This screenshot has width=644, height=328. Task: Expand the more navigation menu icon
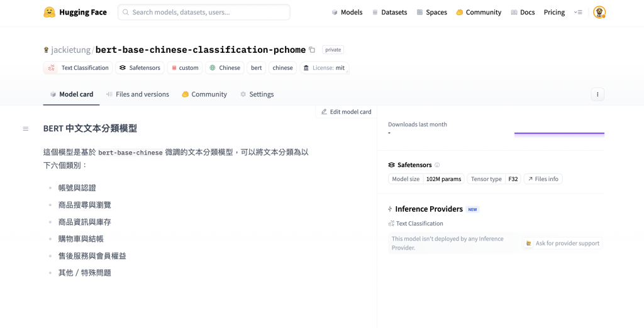click(578, 13)
